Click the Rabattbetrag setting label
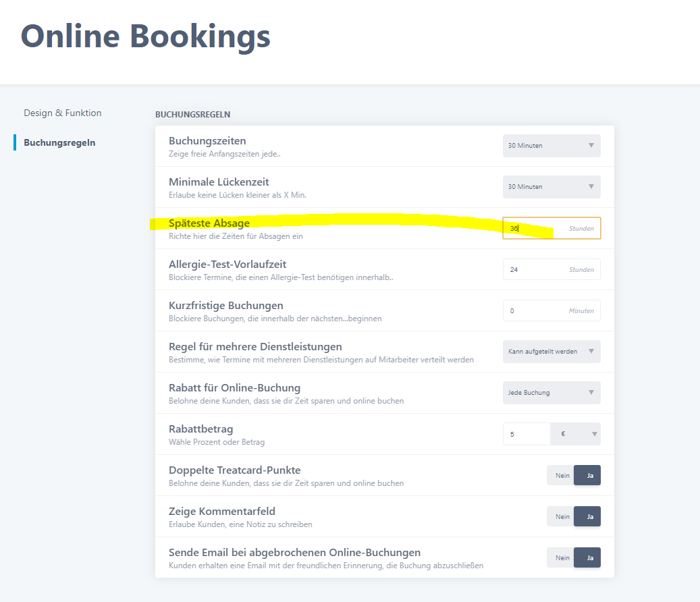 [x=201, y=429]
